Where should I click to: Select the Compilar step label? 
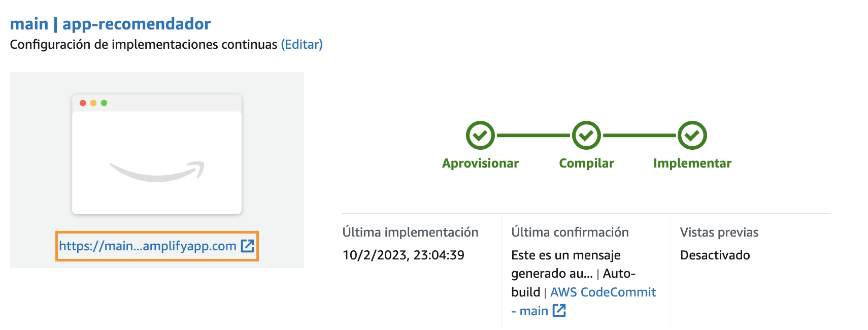coord(586,163)
